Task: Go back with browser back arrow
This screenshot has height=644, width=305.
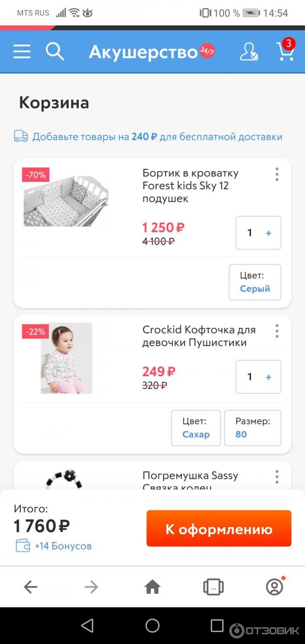Action: coord(30,587)
